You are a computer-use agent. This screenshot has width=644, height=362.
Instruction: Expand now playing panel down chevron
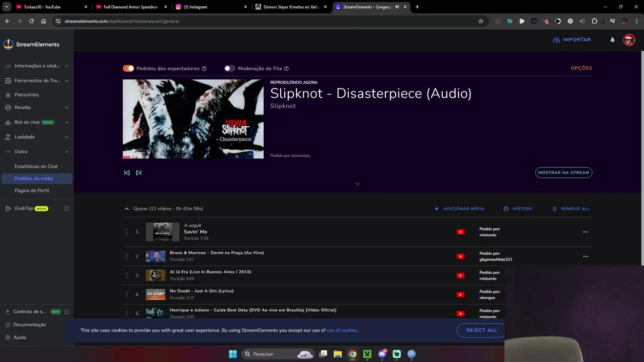358,184
